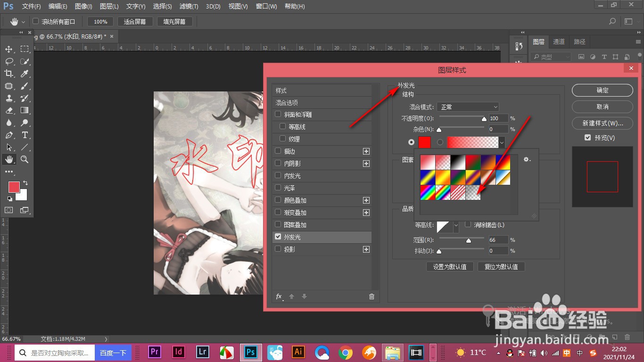Collapse the gradient picker dropdown arrow
Image resolution: width=644 pixels, height=362 pixels.
[x=502, y=142]
